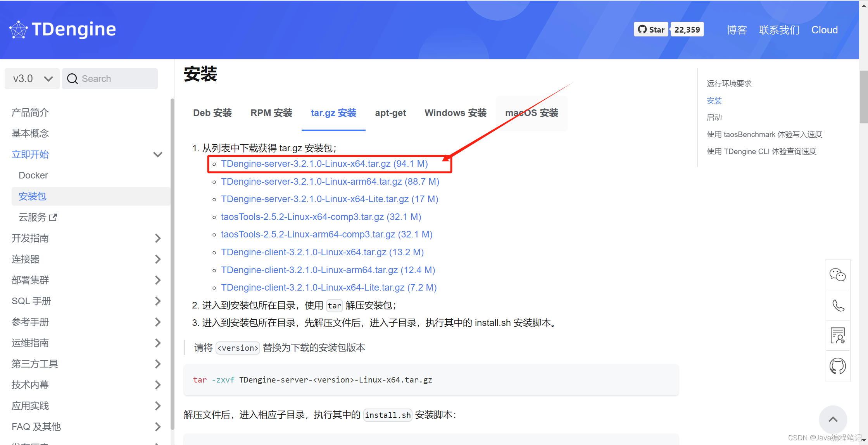Collapse the 立即开始 section

click(x=157, y=154)
